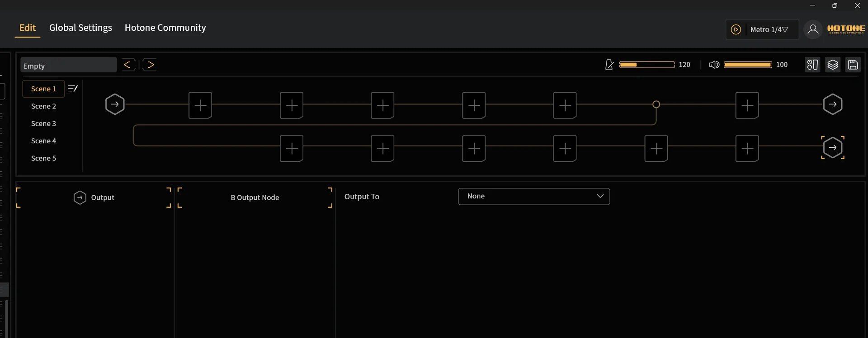Switch to the Global Settings tab
The image size is (868, 338).
[x=80, y=28]
